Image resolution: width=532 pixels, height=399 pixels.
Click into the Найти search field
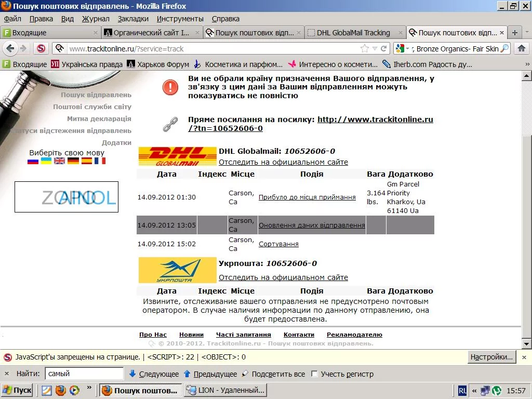84,374
